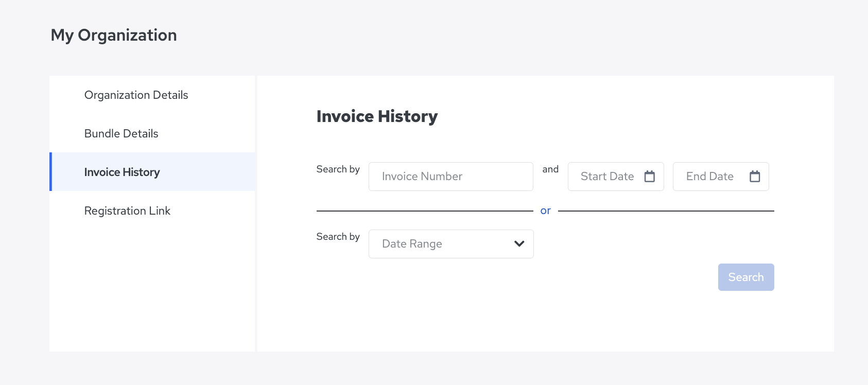This screenshot has height=385, width=868.
Task: Expand the Date Range dropdown chevron
Action: [x=519, y=243]
